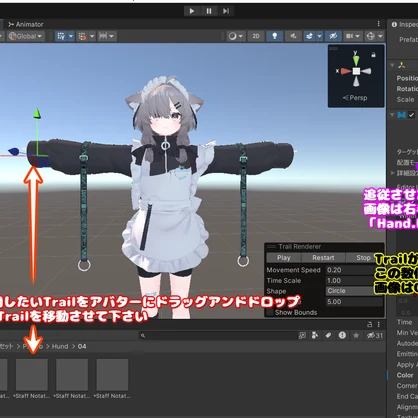Click the favorites star icon
Image resolution: width=418 pixels, height=418 pixels.
click(356, 335)
